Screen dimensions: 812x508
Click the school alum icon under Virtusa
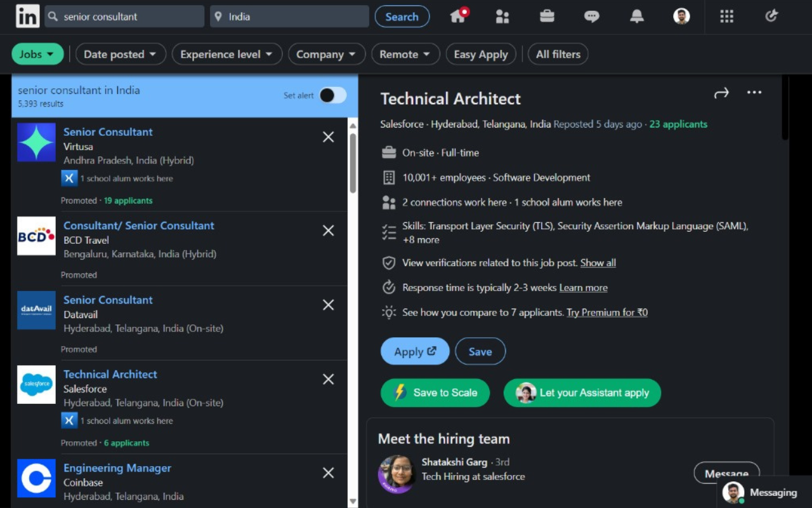click(69, 178)
